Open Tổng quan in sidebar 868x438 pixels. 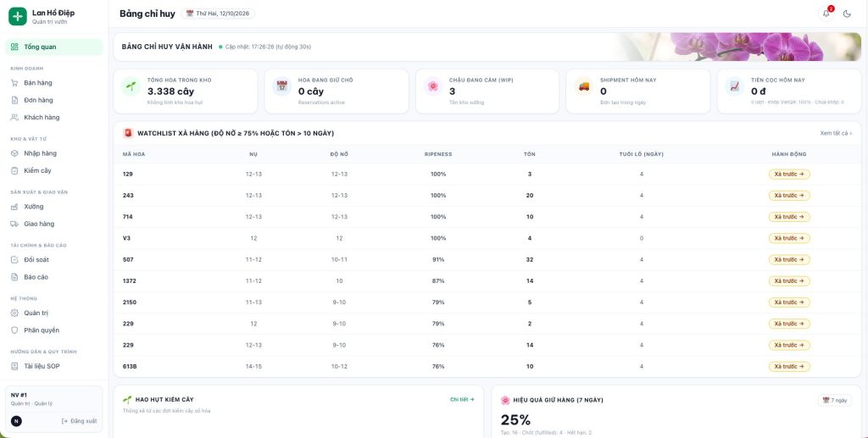pyautogui.click(x=53, y=47)
